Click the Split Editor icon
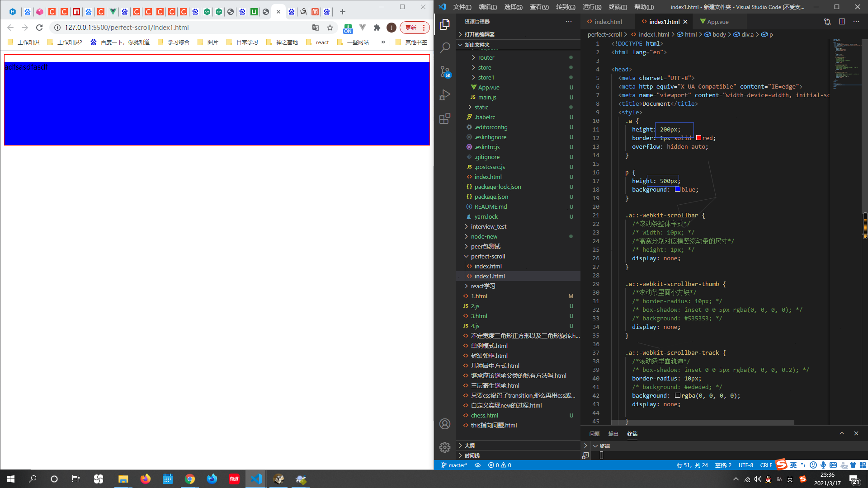The width and height of the screenshot is (868, 488). click(842, 22)
